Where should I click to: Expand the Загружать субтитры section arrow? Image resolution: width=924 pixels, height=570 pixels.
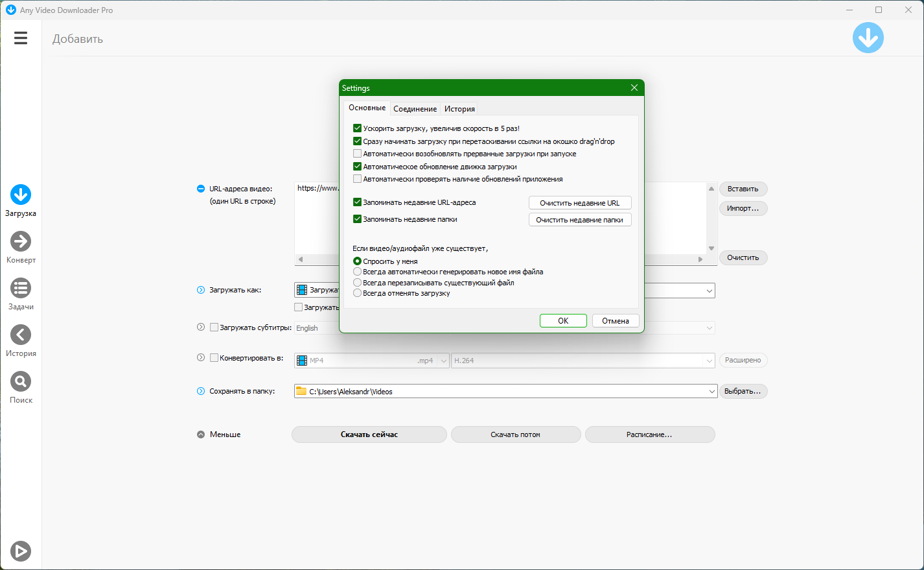click(201, 327)
